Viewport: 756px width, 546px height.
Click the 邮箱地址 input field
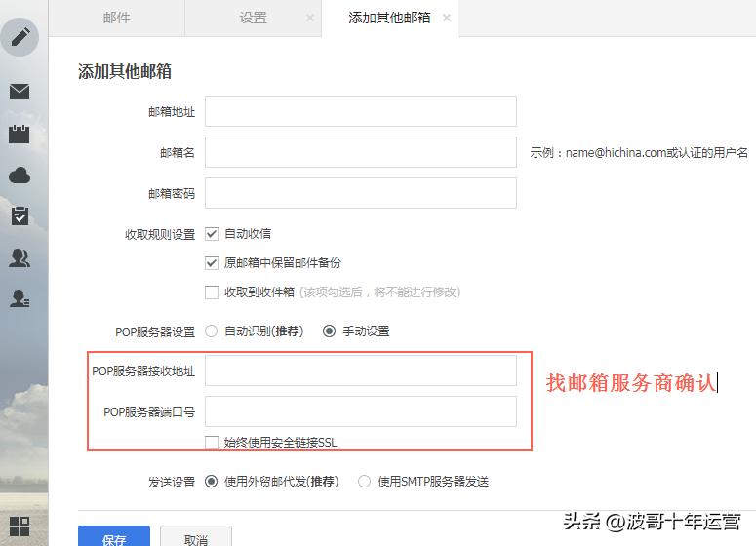coord(361,111)
